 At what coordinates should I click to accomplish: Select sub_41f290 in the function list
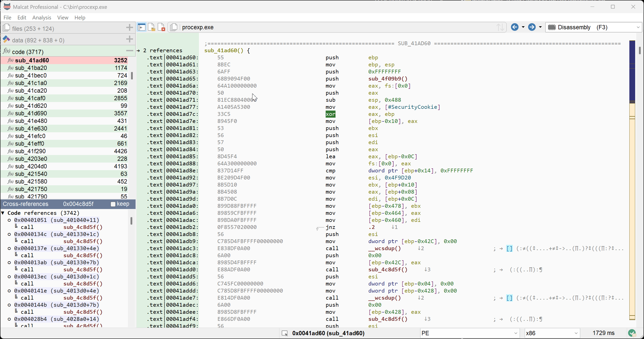(64, 151)
